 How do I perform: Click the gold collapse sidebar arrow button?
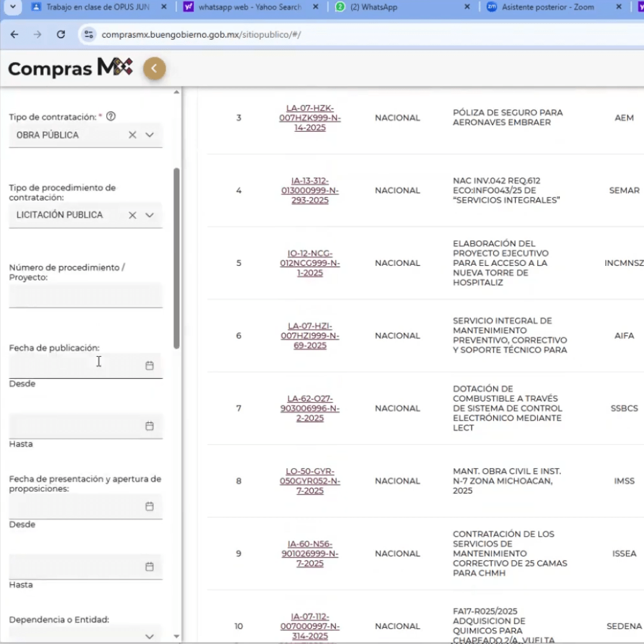tap(154, 69)
